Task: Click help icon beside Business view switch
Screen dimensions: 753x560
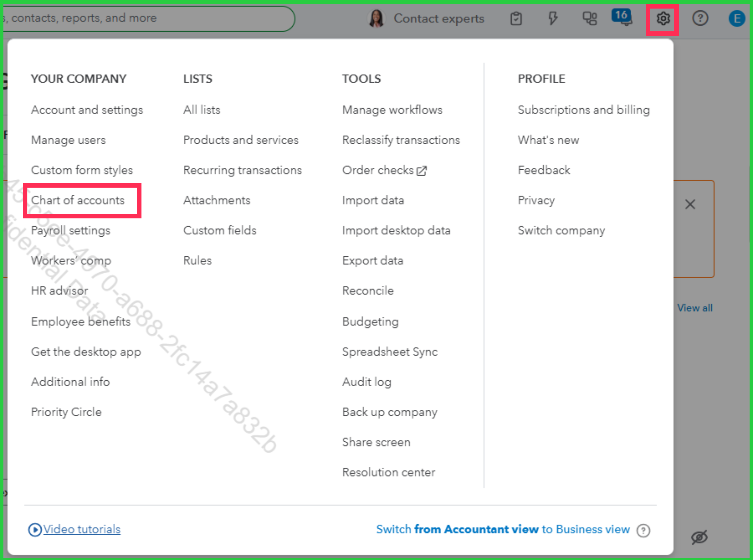Action: coord(643,531)
